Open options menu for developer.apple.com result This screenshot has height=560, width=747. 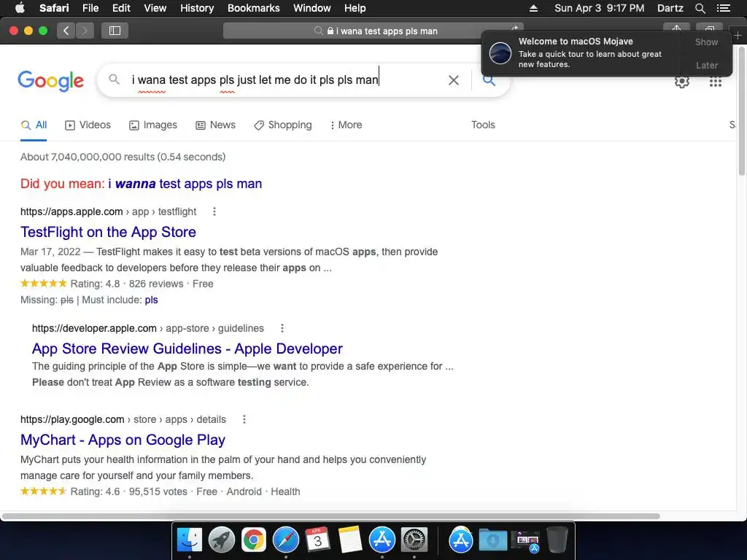click(282, 328)
